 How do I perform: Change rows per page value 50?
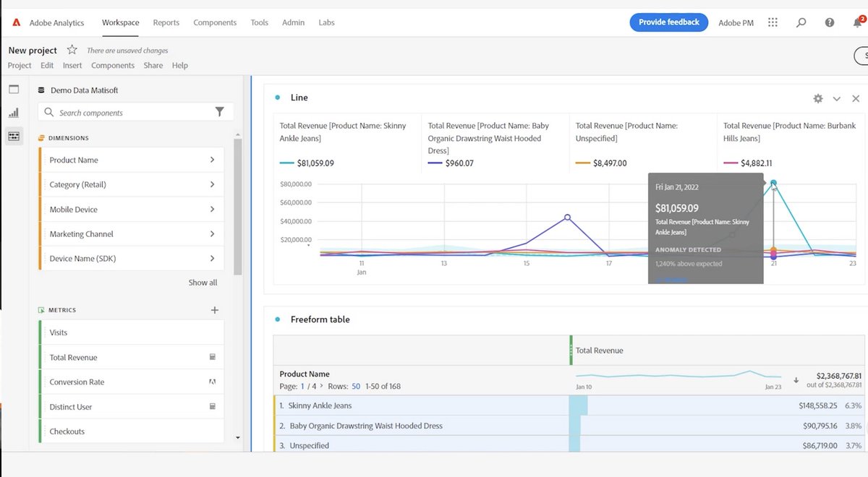(356, 386)
